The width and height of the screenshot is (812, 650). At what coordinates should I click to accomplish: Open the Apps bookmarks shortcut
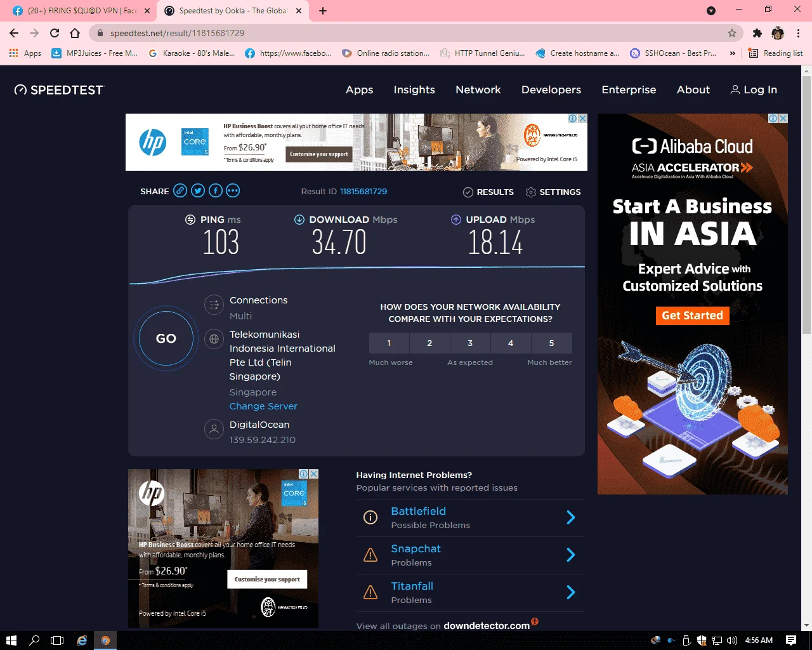click(25, 53)
